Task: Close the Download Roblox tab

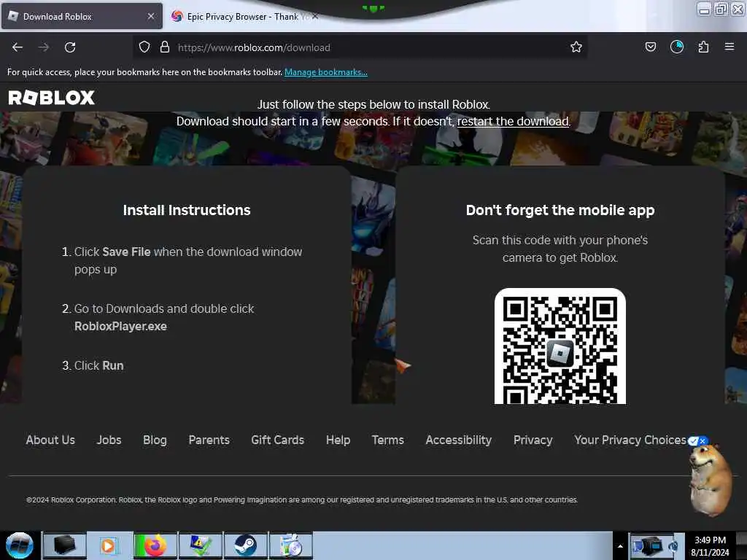Action: [x=151, y=17]
